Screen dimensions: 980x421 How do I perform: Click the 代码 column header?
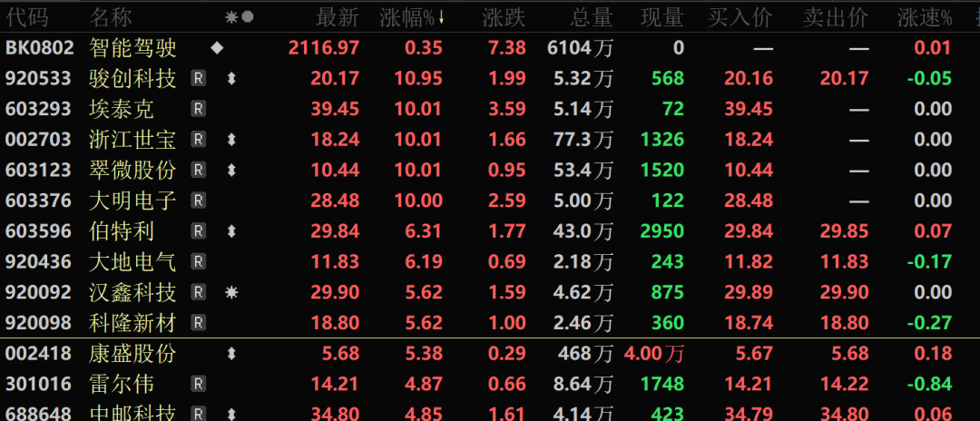click(x=26, y=18)
